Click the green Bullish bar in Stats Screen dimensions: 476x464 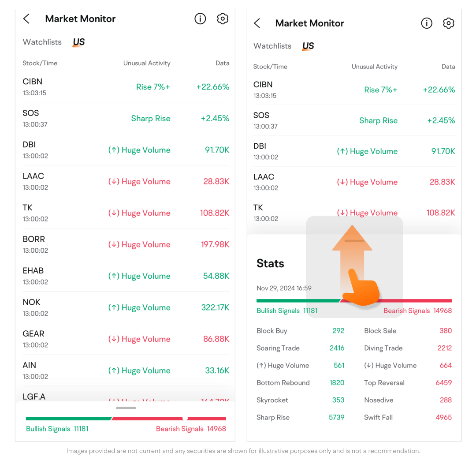pyautogui.click(x=297, y=301)
